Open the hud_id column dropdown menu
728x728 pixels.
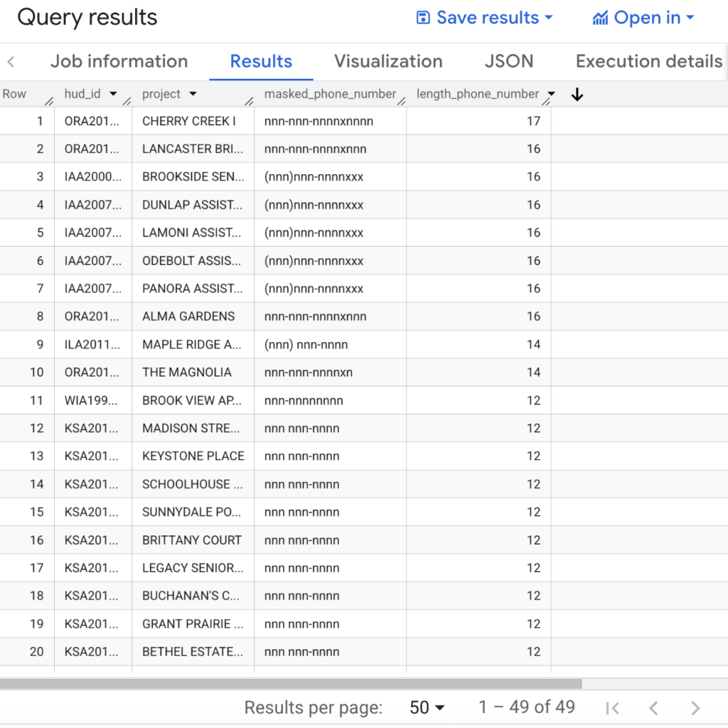(112, 95)
